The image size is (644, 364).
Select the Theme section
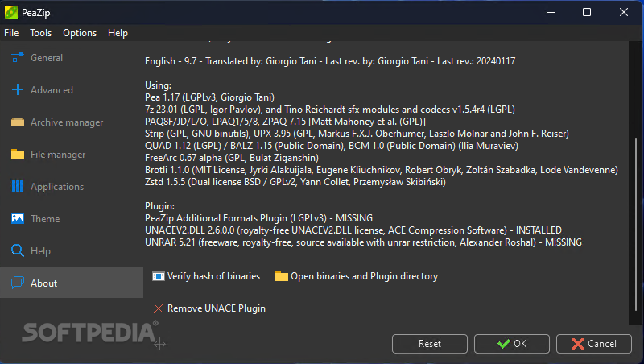(x=72, y=218)
